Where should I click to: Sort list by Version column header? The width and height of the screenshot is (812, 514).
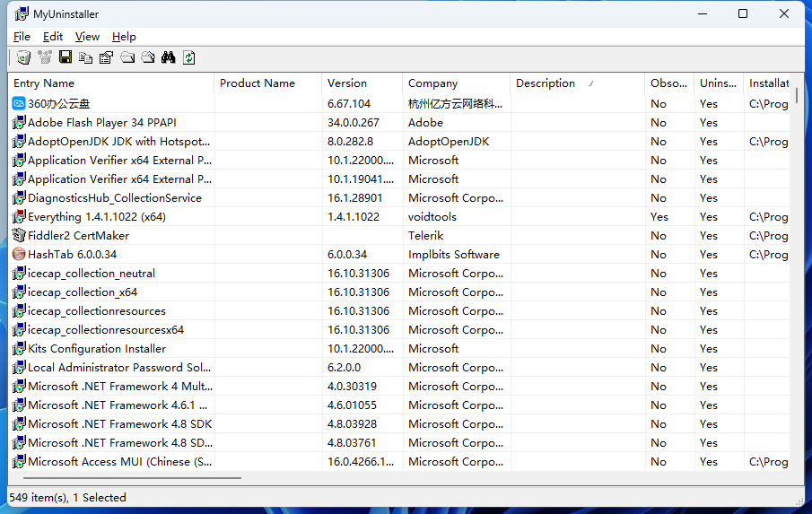click(x=347, y=83)
